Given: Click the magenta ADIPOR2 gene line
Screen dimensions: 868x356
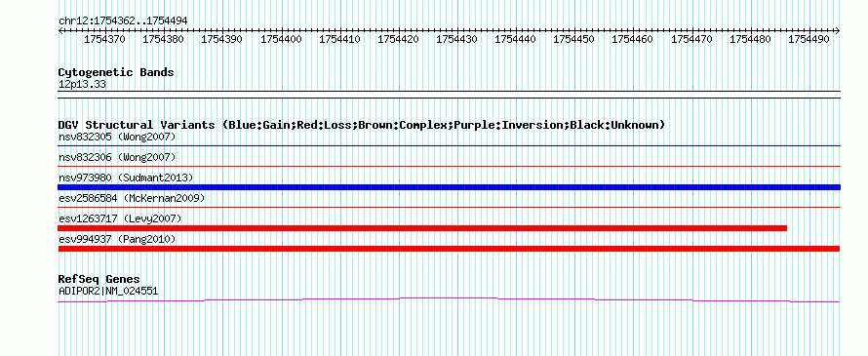Looking at the screenshot, I should (449, 299).
